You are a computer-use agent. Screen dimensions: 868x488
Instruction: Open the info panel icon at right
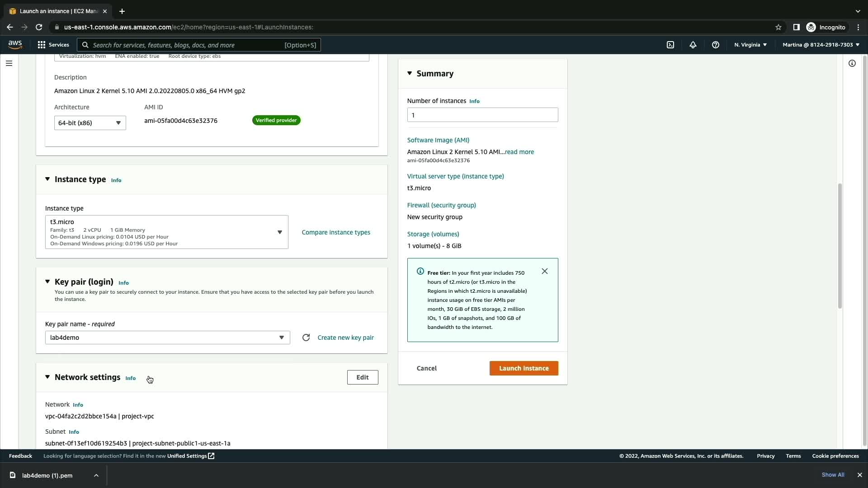pos(852,63)
